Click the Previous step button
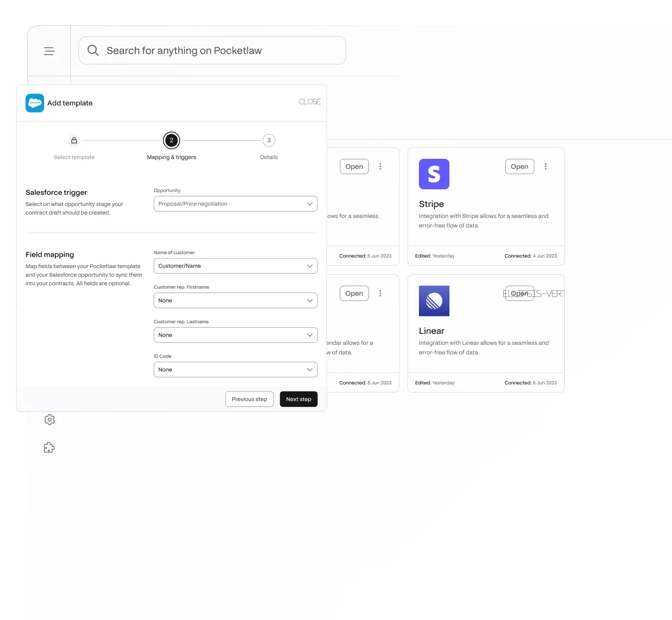The width and height of the screenshot is (672, 620). pos(249,399)
